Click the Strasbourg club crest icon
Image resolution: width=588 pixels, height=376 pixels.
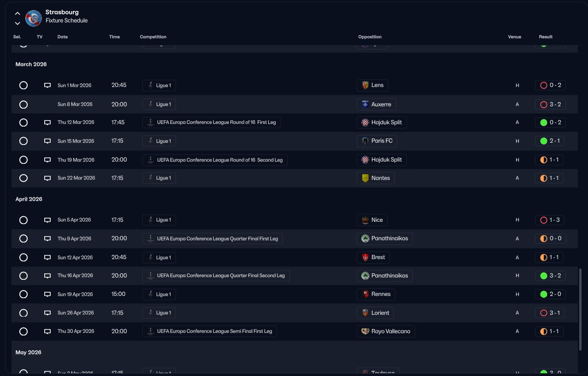point(34,18)
